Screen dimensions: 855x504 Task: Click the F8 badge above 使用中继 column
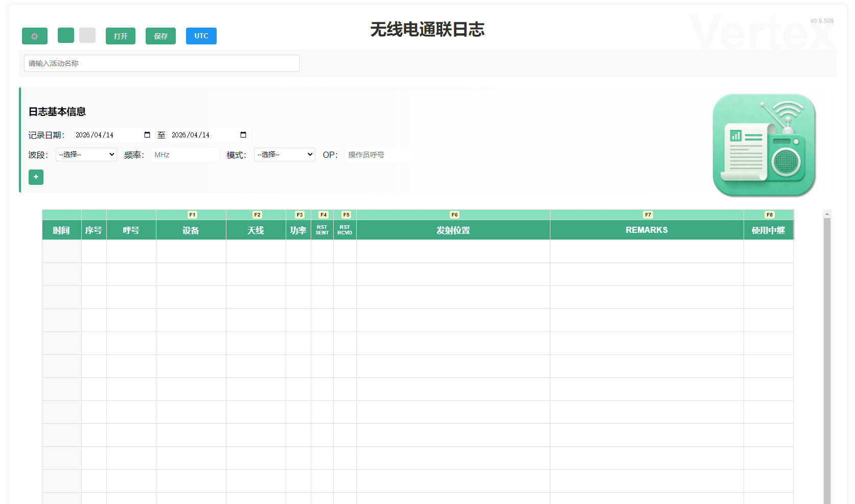click(x=769, y=214)
